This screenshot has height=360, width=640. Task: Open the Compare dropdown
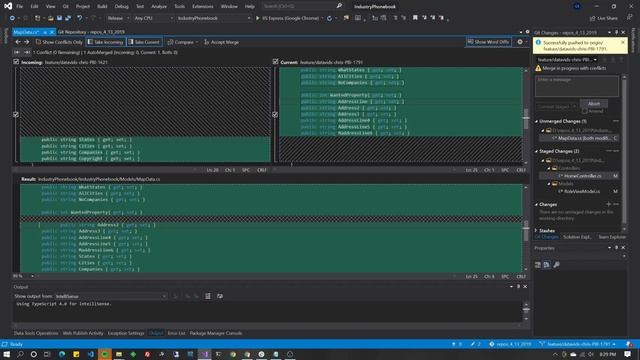pyautogui.click(x=183, y=42)
